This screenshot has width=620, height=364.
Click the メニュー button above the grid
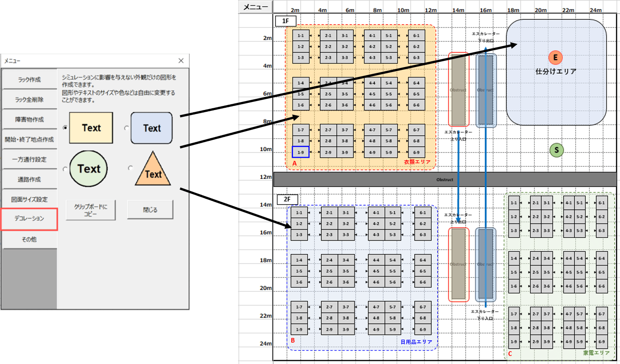pos(255,7)
